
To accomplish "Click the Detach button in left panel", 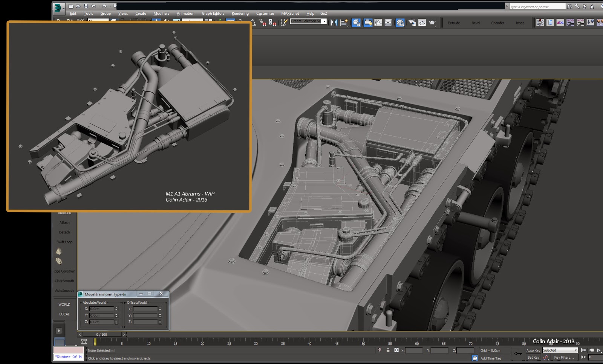I will 64,232.
